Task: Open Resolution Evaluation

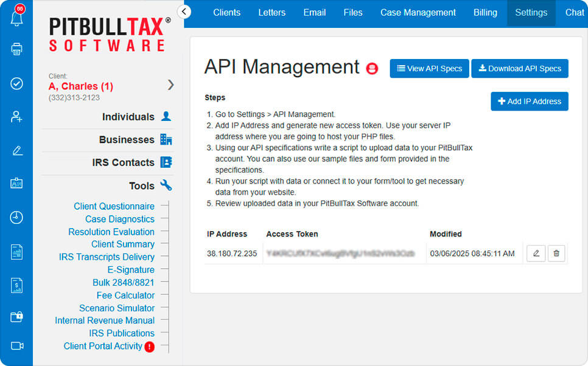Action: point(111,232)
